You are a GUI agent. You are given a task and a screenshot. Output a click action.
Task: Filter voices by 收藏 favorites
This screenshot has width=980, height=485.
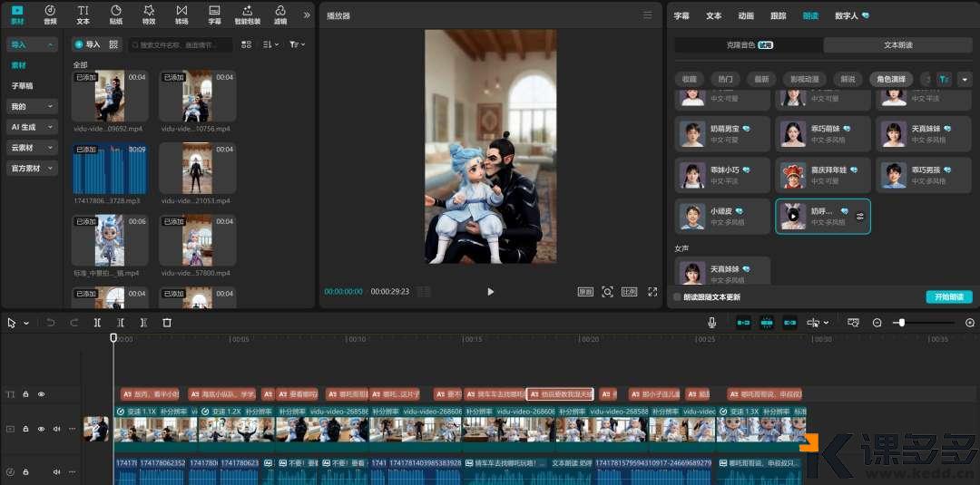[x=690, y=79]
